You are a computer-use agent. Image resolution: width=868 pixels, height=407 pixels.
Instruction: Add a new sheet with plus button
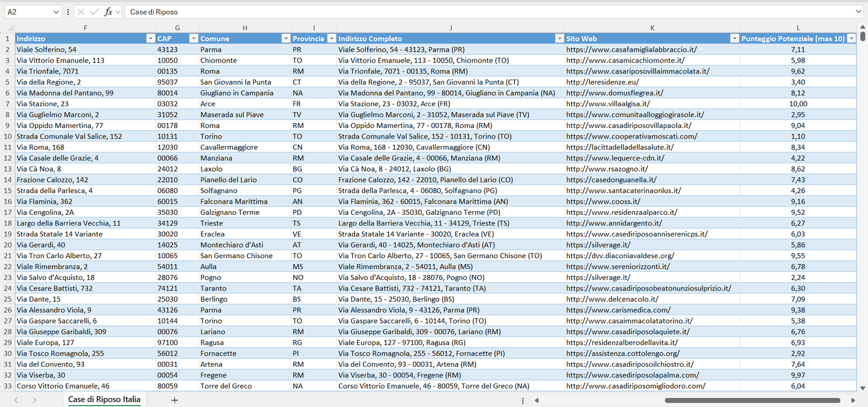coord(175,400)
